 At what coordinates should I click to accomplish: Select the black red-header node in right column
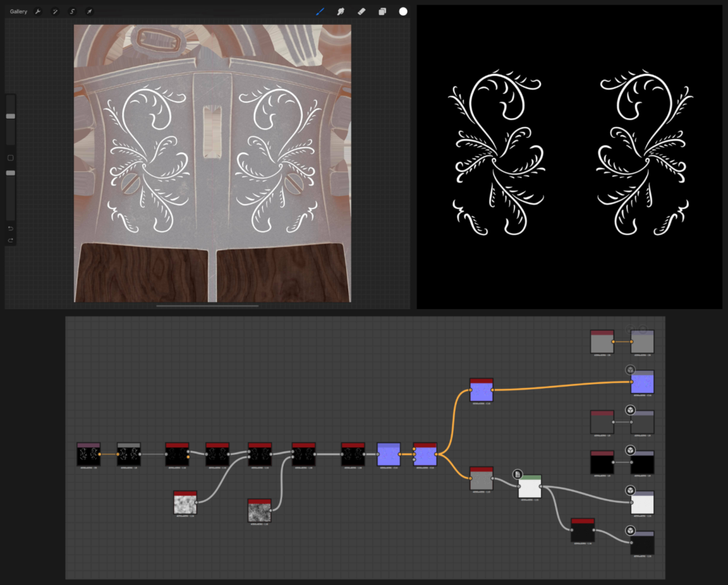[602, 463]
